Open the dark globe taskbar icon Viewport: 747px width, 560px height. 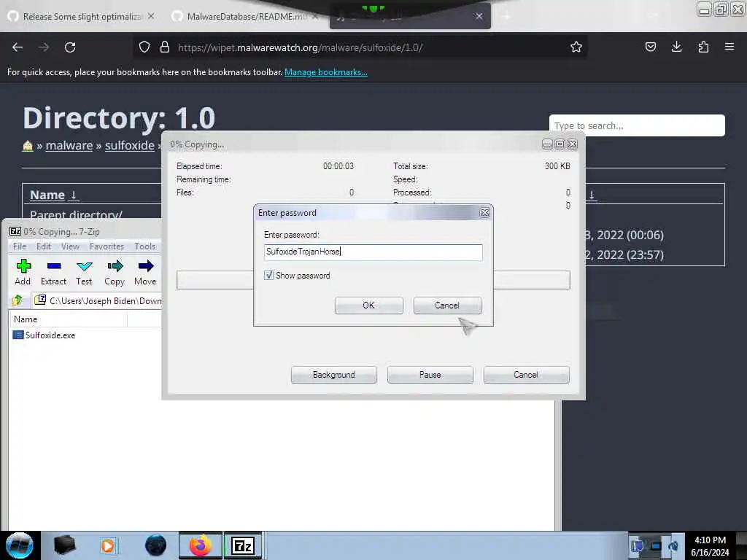coord(156,545)
